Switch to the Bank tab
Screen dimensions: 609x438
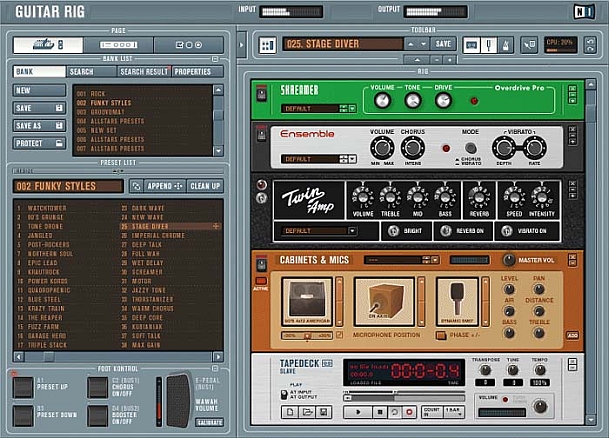pyautogui.click(x=39, y=71)
